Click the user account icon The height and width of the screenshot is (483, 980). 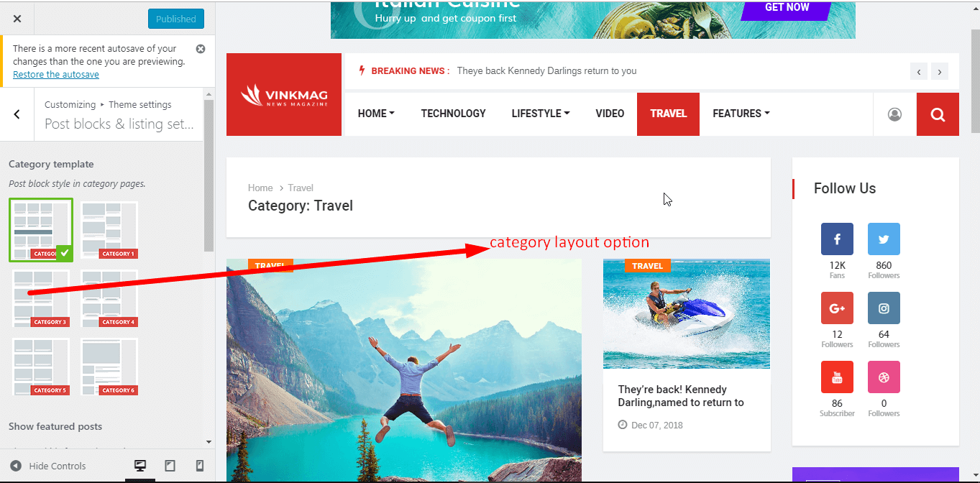point(894,114)
